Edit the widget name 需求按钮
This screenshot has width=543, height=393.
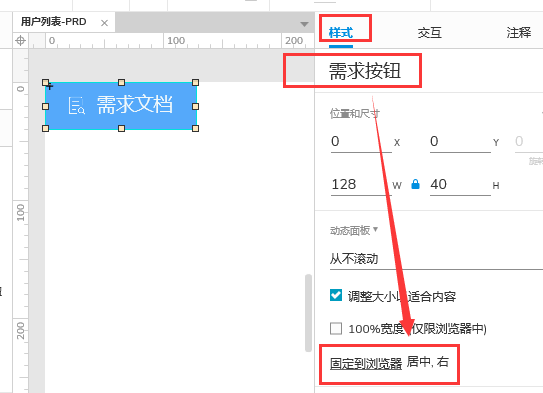click(x=365, y=71)
